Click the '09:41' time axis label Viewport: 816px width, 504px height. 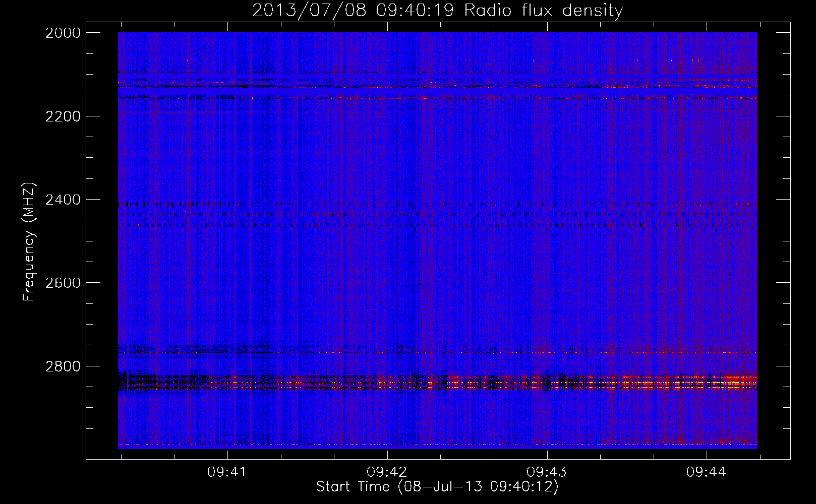coord(227,472)
